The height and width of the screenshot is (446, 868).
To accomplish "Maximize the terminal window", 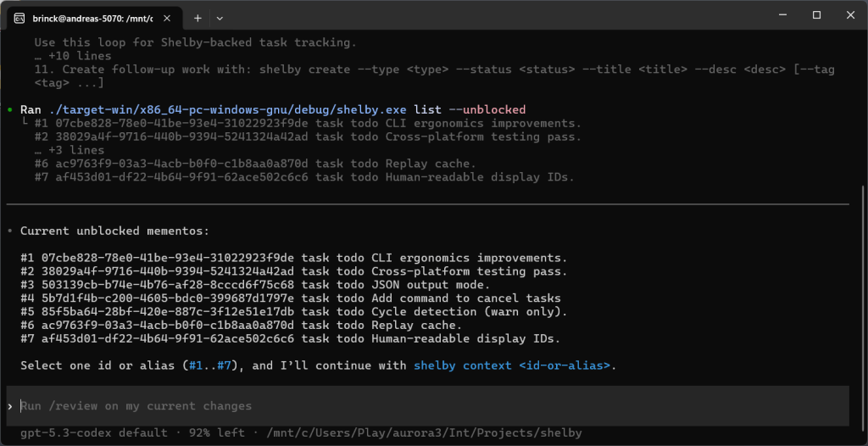I will point(816,15).
